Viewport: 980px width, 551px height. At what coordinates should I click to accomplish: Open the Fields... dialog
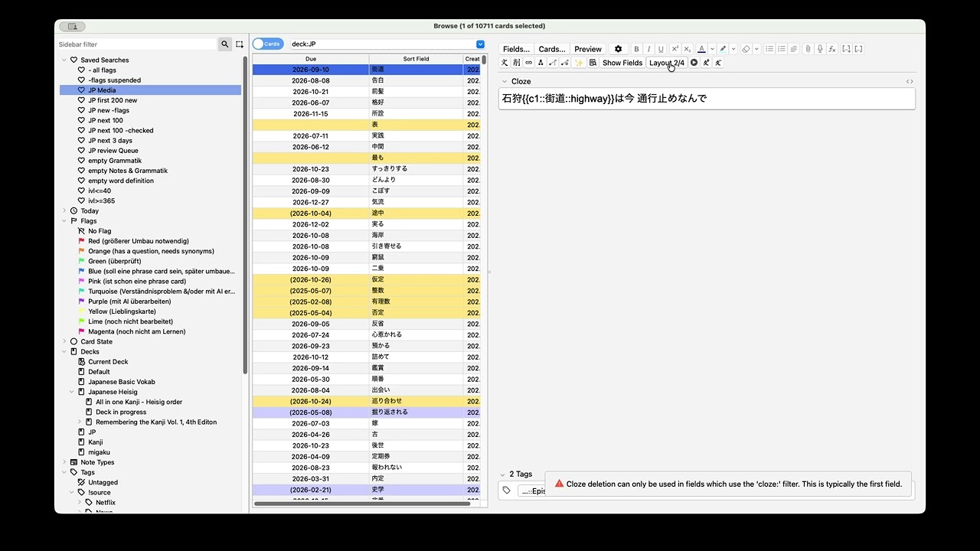516,49
